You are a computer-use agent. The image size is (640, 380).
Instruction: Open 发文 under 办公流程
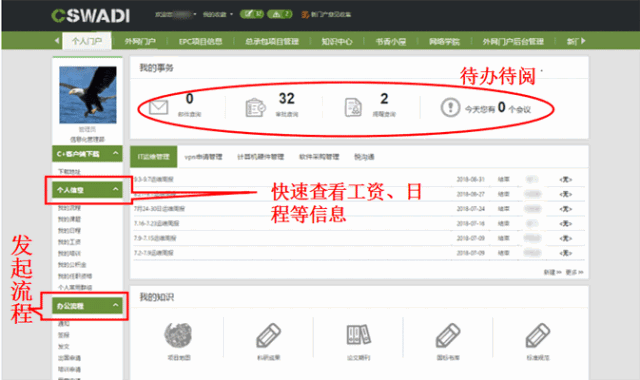[64, 347]
